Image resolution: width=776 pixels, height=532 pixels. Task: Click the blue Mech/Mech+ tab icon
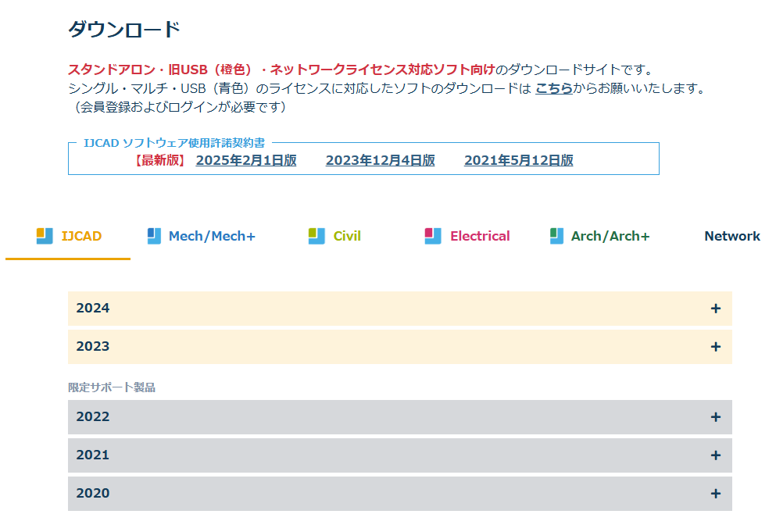154,236
